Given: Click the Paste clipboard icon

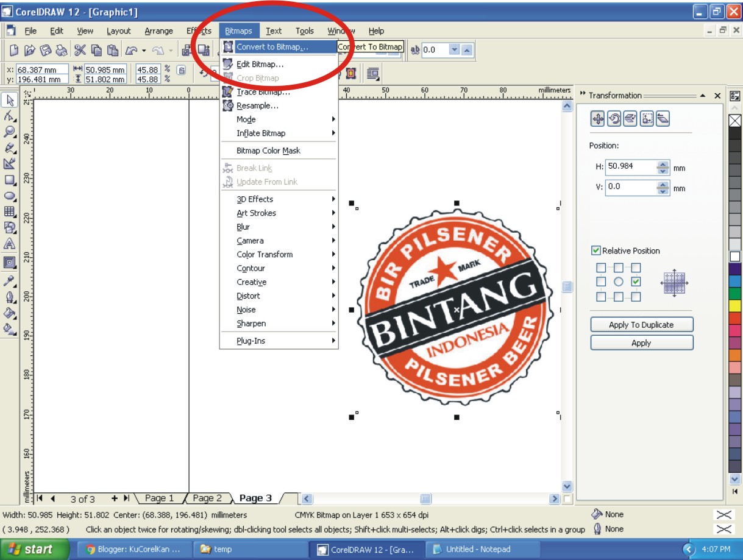Looking at the screenshot, I should pyautogui.click(x=113, y=51).
